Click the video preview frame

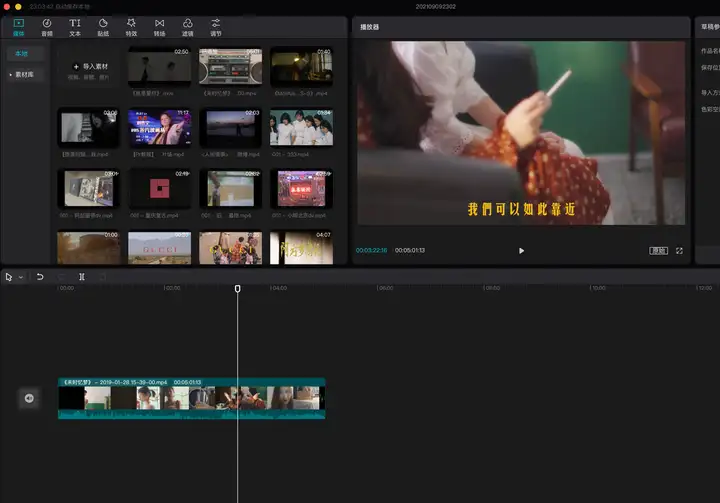coord(521,133)
